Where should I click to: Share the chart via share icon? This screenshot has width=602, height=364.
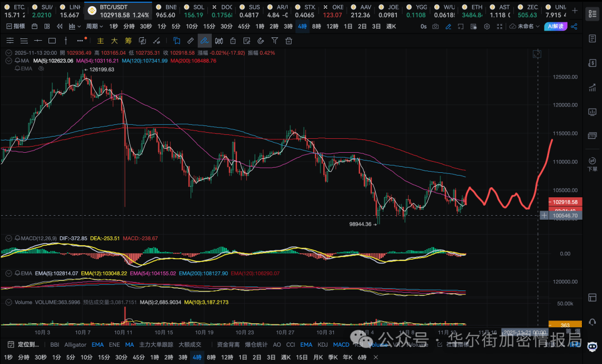[574, 27]
